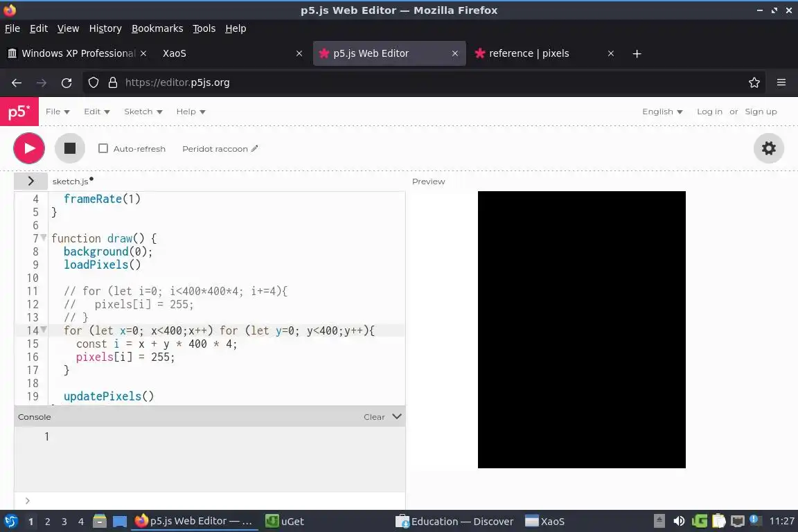
Task: Close the Windows XP Professional tab
Action: 143,53
